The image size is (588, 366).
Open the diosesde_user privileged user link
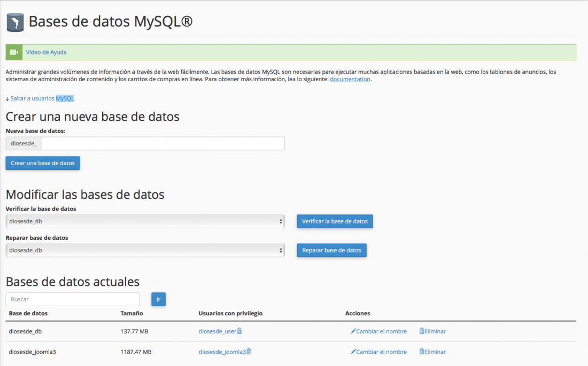coord(217,331)
